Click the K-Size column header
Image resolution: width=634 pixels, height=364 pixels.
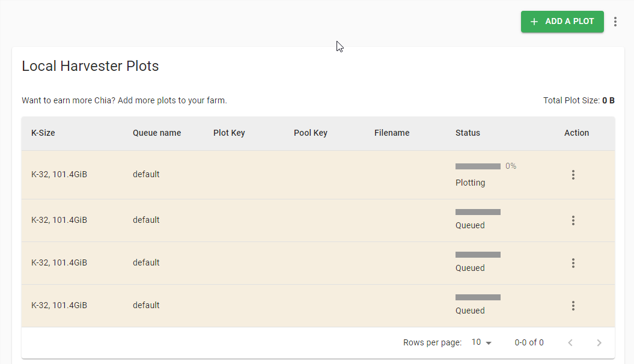tap(43, 133)
